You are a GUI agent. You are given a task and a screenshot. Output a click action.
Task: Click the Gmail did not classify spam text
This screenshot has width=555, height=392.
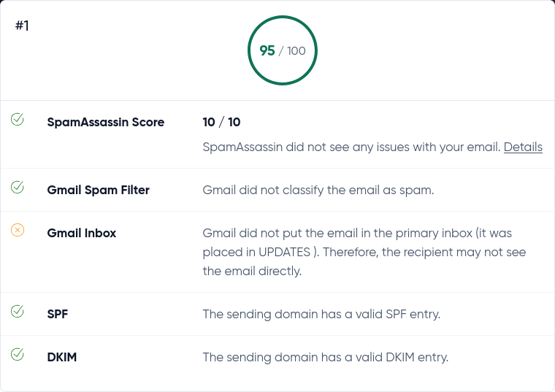click(x=318, y=190)
